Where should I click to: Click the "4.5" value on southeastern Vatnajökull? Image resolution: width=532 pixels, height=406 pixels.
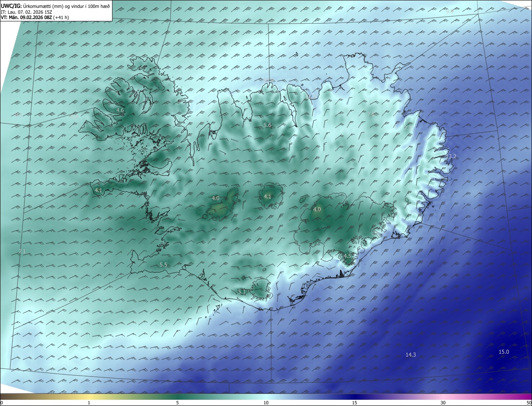point(347,256)
